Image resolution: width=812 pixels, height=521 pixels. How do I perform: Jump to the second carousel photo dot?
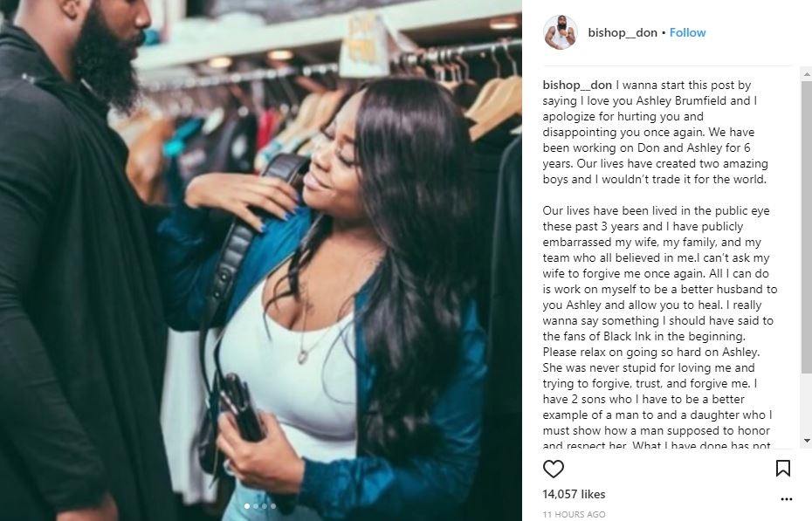click(256, 506)
